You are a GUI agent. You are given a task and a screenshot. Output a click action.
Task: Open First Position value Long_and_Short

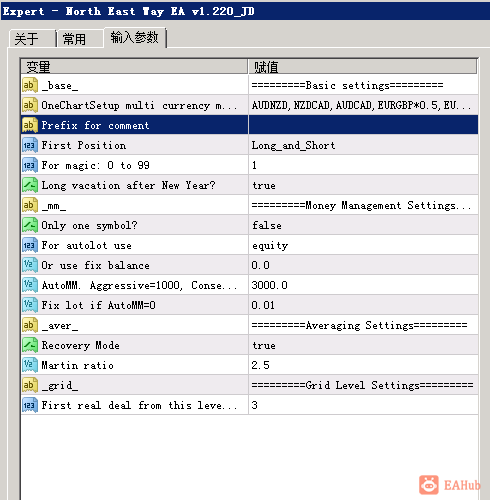click(x=363, y=145)
